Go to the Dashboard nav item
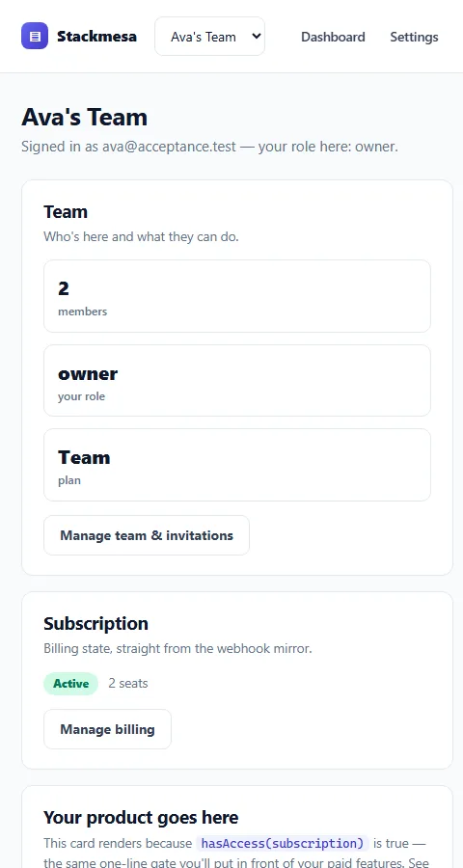463x868 pixels. pyautogui.click(x=333, y=37)
